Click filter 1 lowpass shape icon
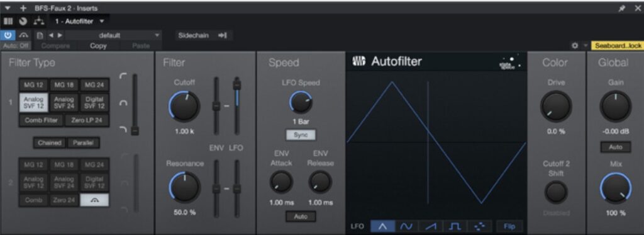Image resolution: width=644 pixels, height=235 pixels. pos(123,130)
